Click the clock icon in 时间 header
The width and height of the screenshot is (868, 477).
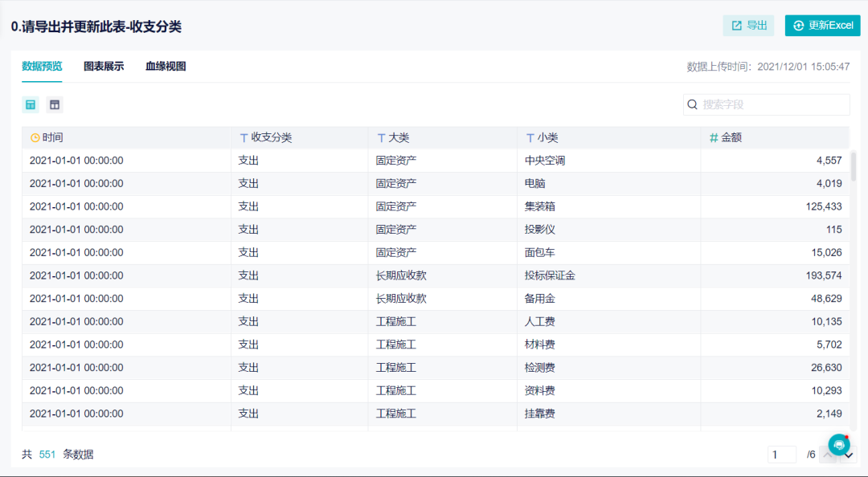(35, 138)
